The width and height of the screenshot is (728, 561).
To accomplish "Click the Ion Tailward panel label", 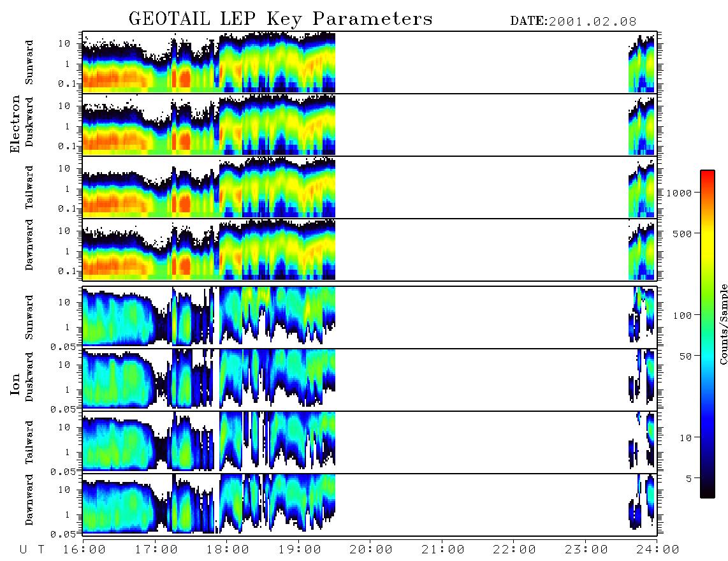I will point(29,442).
